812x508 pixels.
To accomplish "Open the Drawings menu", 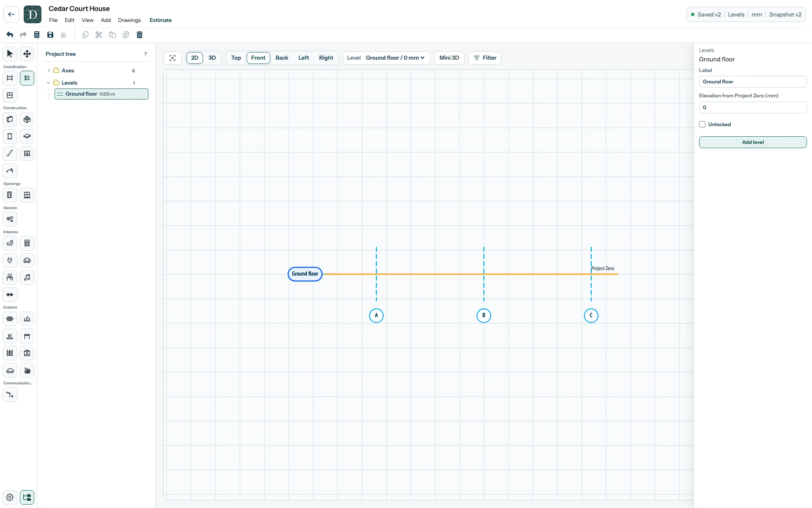I will point(129,20).
